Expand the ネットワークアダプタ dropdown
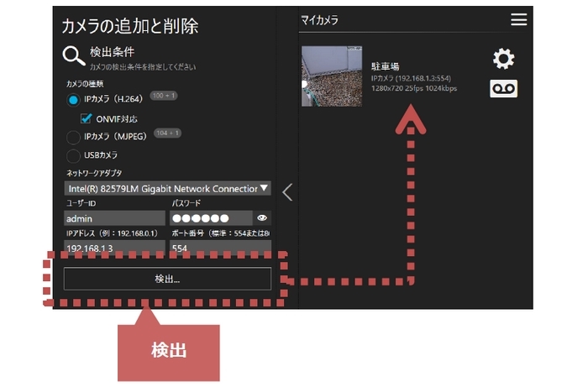Viewport: 588px width, 387px height. pos(168,188)
